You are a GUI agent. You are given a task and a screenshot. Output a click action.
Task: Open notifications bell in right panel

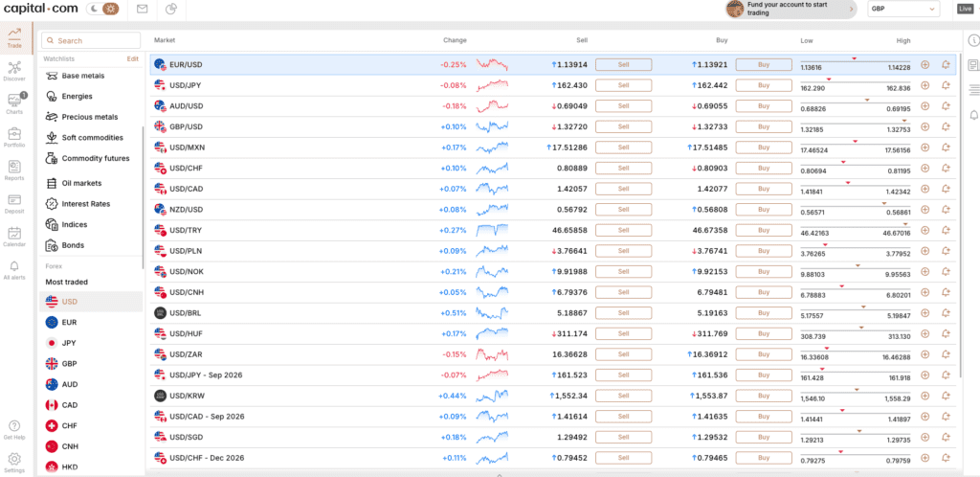click(973, 115)
